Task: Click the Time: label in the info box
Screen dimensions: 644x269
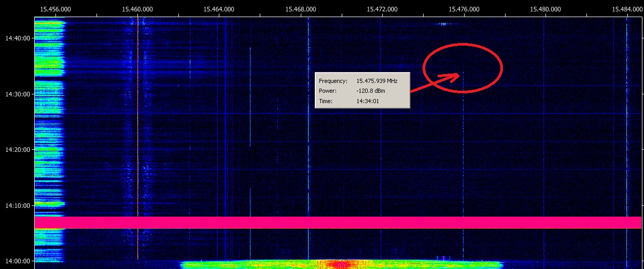Action: point(326,101)
